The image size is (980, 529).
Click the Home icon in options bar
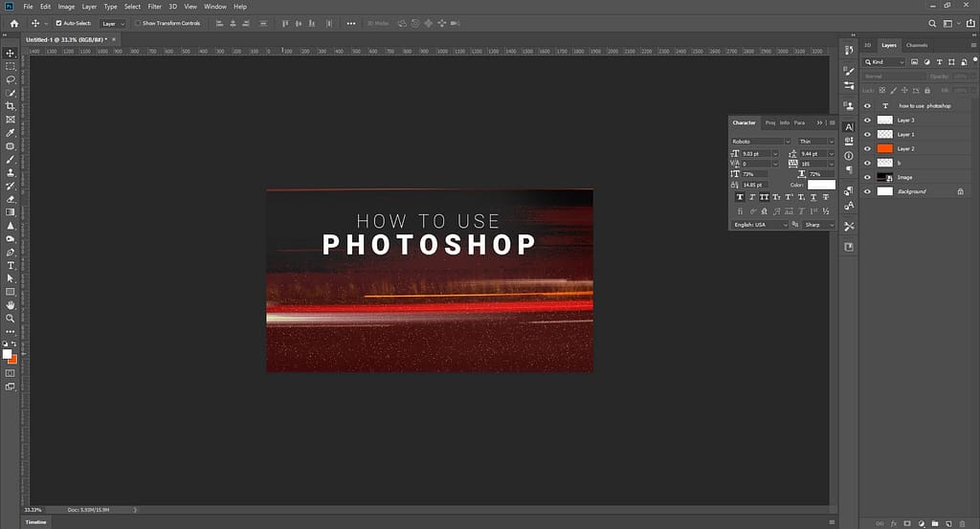tap(14, 23)
